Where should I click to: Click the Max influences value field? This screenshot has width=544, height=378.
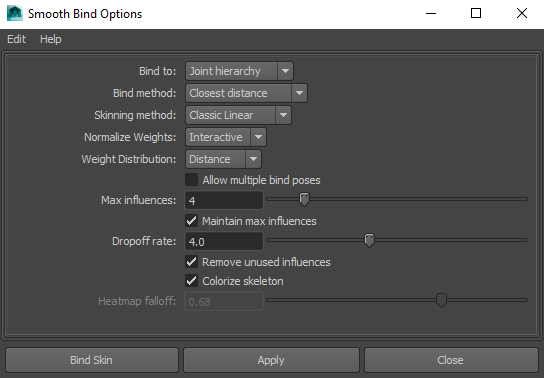pos(224,200)
